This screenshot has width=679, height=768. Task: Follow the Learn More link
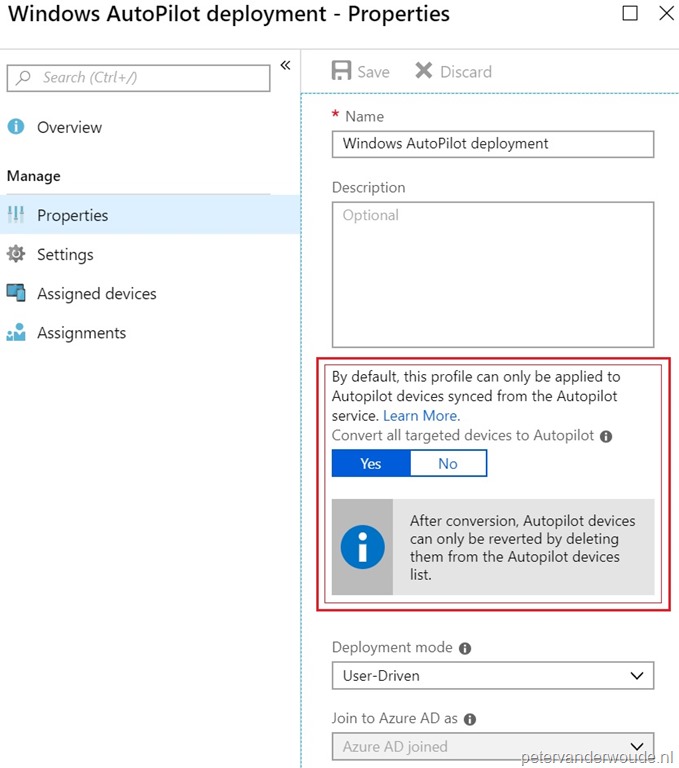pyautogui.click(x=422, y=416)
